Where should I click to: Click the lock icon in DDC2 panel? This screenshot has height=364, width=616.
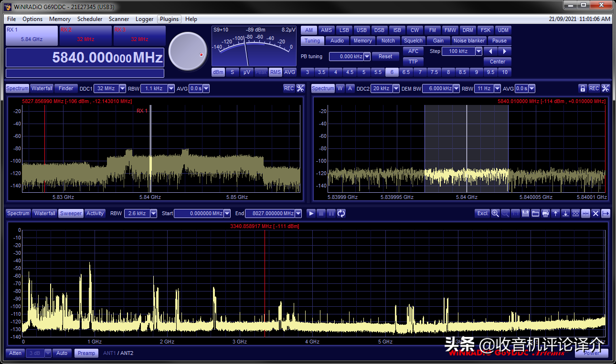[x=583, y=88]
